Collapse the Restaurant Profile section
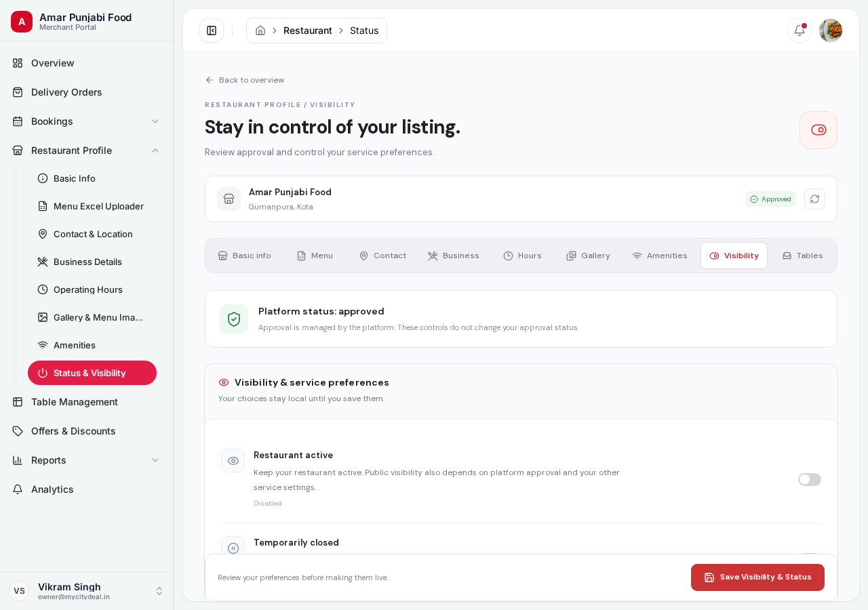The height and width of the screenshot is (610, 868). coord(87,150)
